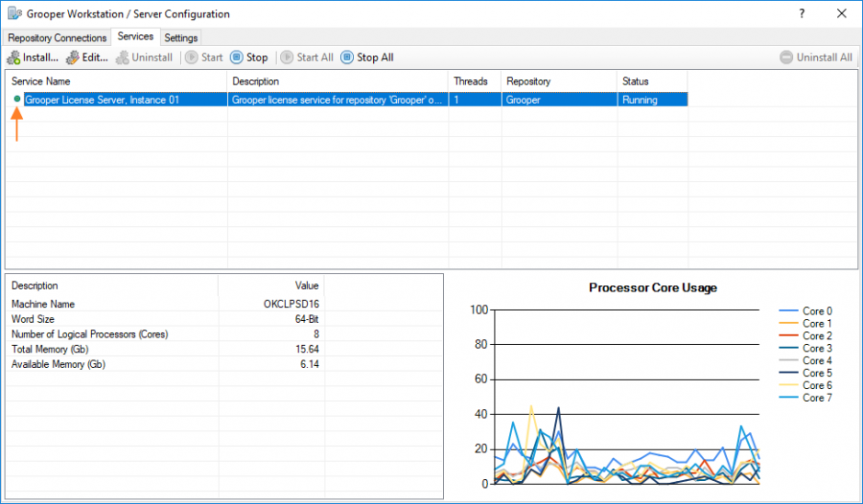This screenshot has height=504, width=863.
Task: Click the grayed Start service icon
Action: point(191,57)
